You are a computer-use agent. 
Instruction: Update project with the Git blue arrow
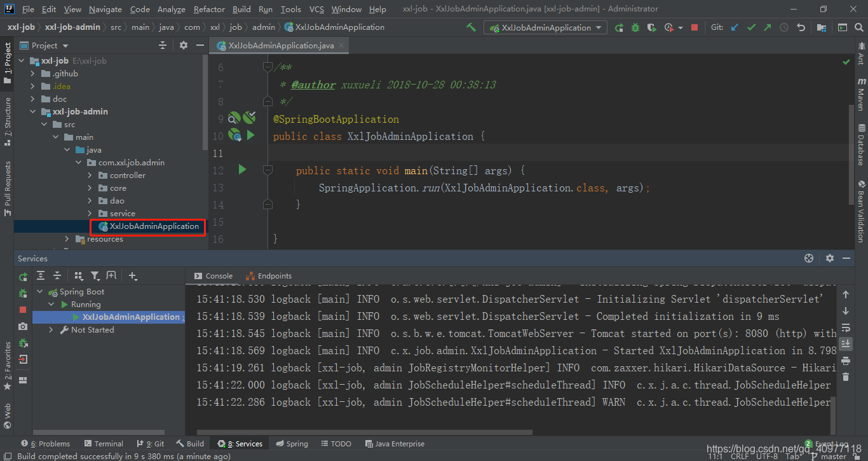(x=735, y=27)
